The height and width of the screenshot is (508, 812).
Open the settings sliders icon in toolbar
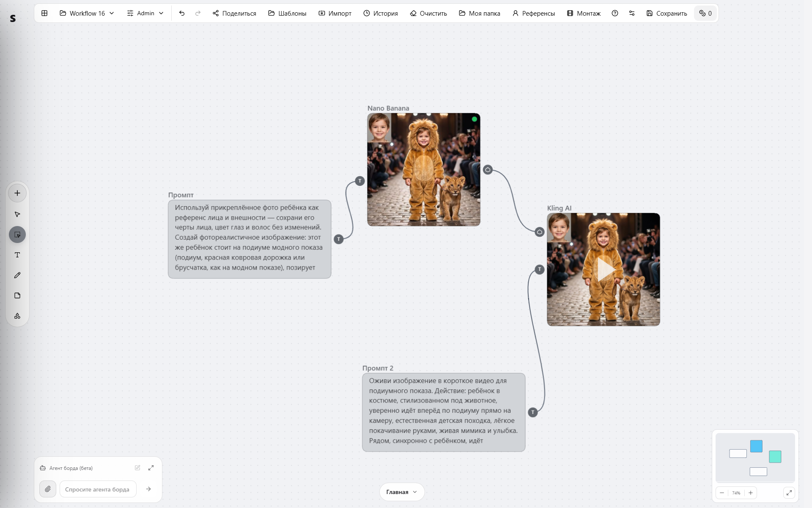point(632,13)
